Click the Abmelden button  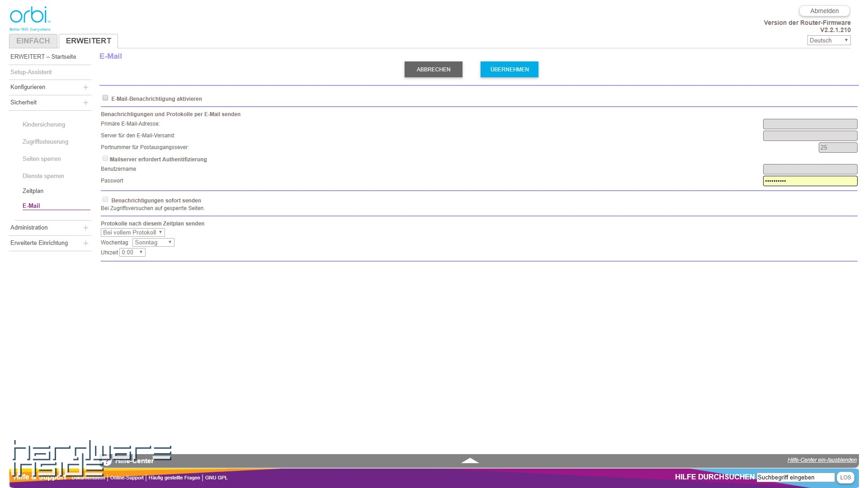[x=824, y=11]
